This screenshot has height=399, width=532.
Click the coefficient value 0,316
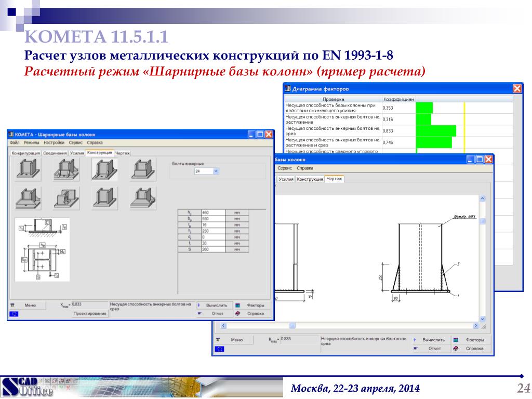tap(388, 119)
